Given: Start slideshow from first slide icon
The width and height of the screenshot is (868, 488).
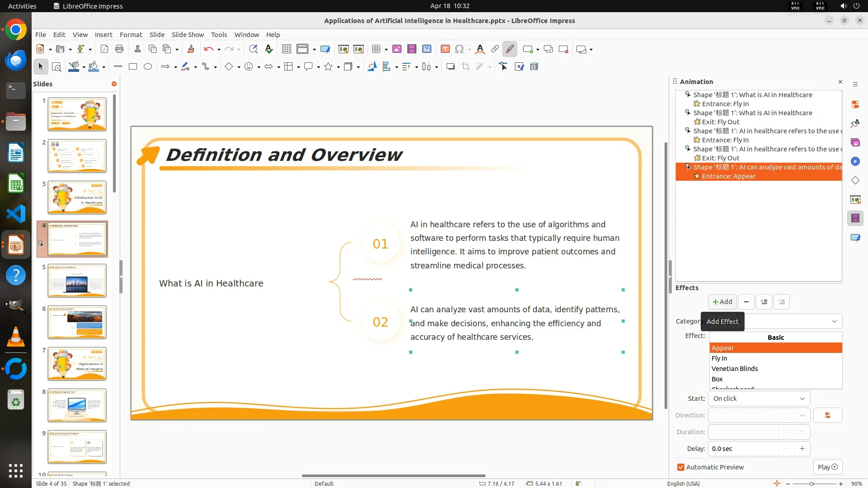Looking at the screenshot, I should [x=344, y=49].
